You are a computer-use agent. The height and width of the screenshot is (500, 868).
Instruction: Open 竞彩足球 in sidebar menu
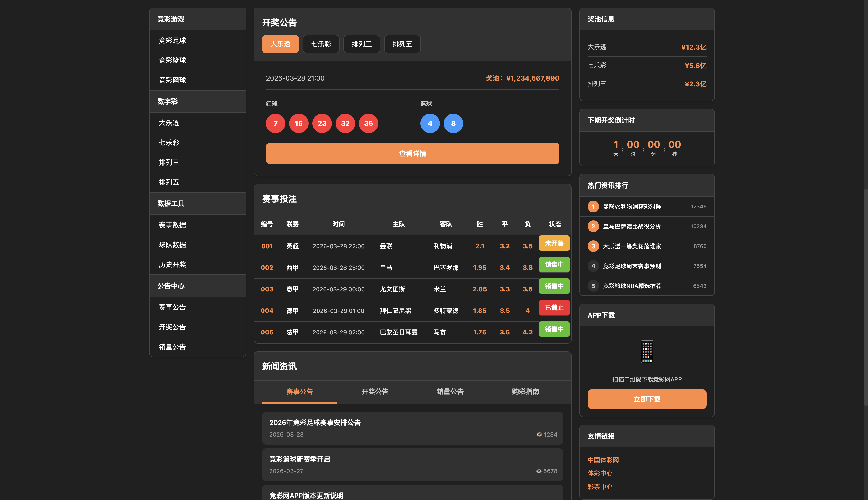tap(172, 40)
